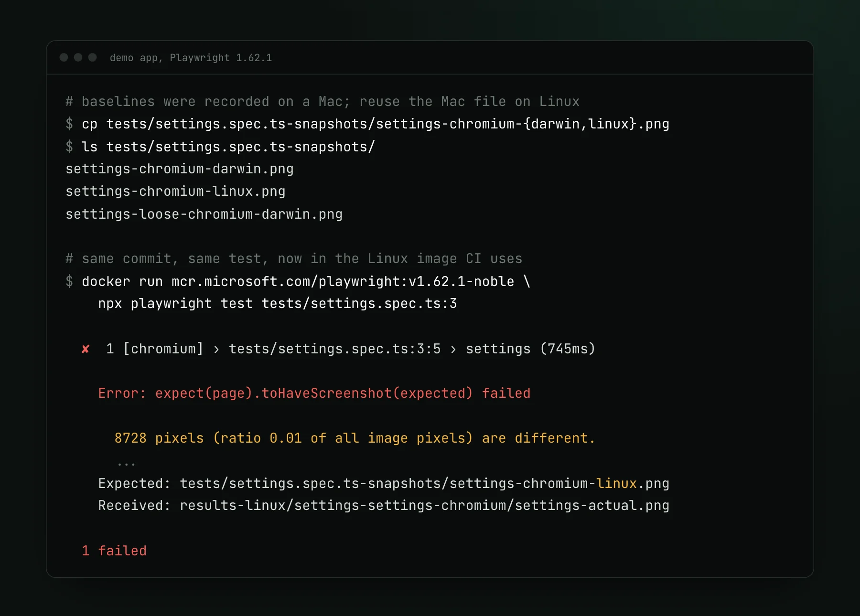This screenshot has height=616, width=860.
Task: Click the file name settings-chromium-darwin.png
Action: point(180,169)
